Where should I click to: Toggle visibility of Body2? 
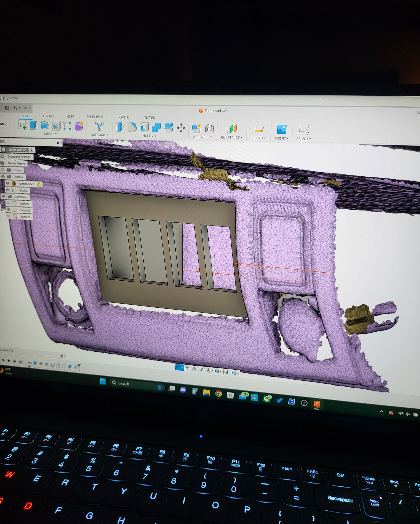click(8, 190)
